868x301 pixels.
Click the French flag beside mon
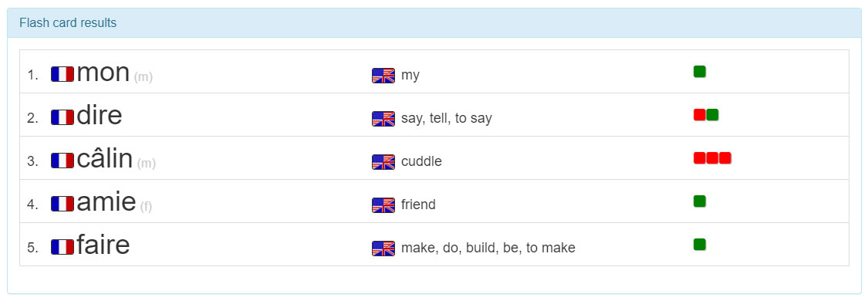[x=62, y=74]
